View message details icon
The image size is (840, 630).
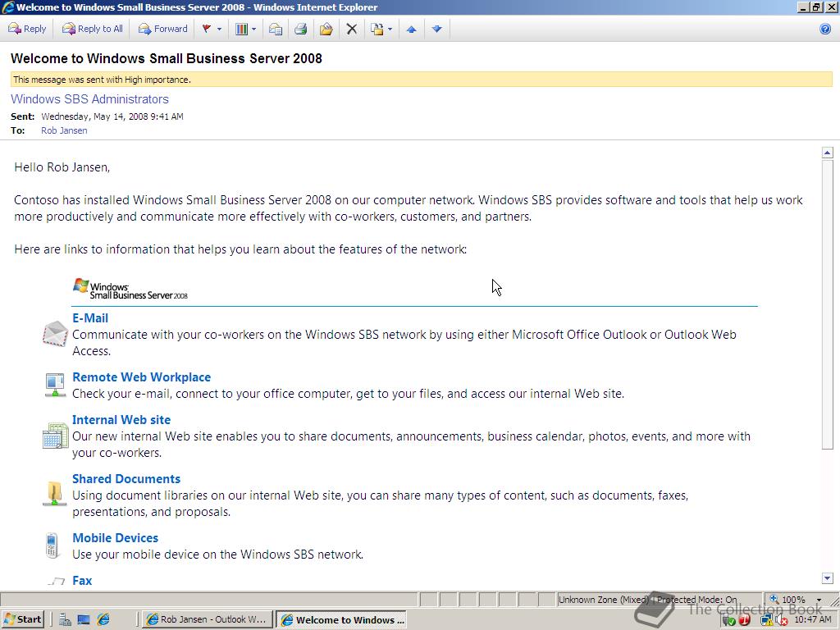tap(276, 29)
